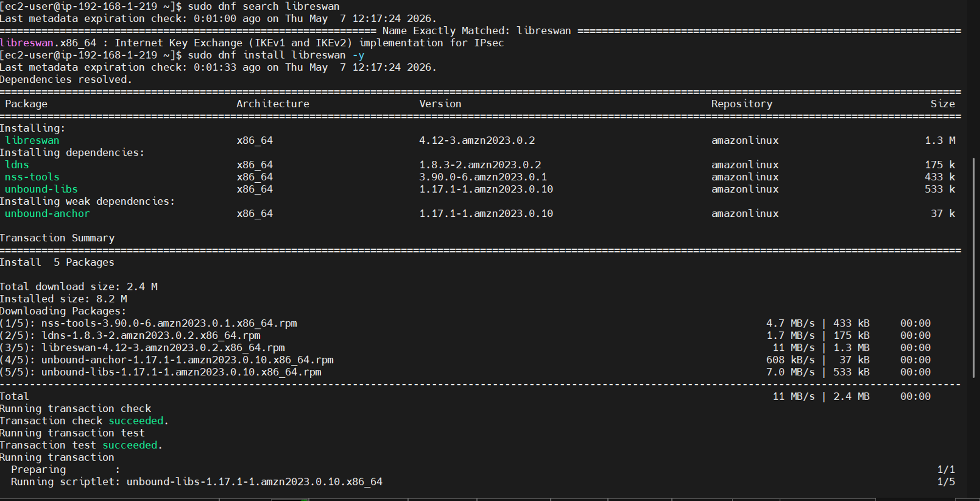Click the 'Installing:' section label
This screenshot has height=501, width=980.
point(33,128)
